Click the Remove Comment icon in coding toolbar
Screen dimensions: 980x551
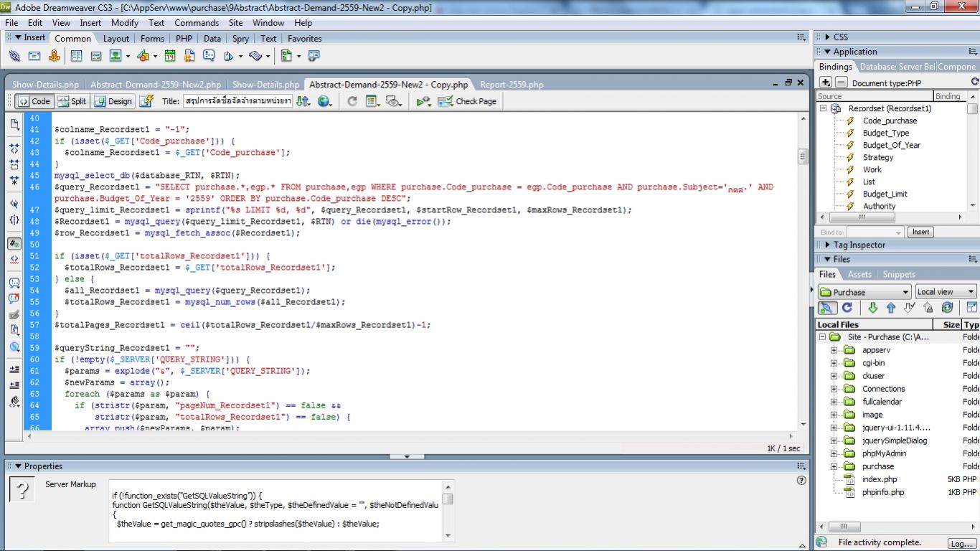pyautogui.click(x=14, y=298)
